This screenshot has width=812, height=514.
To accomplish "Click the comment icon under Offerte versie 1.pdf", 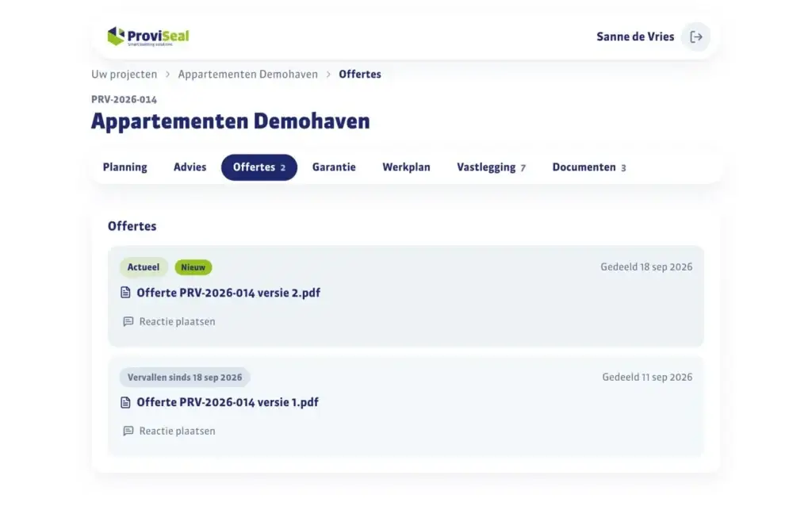I will pos(128,431).
